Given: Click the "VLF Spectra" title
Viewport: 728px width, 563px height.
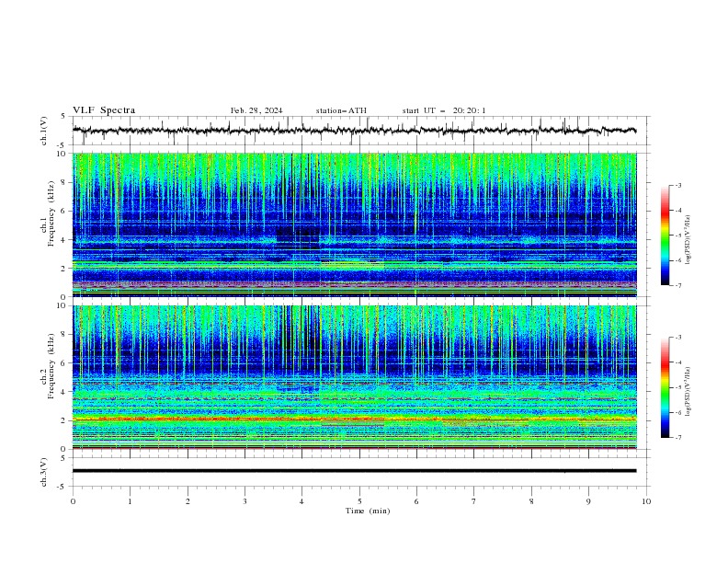Looking at the screenshot, I should (104, 110).
